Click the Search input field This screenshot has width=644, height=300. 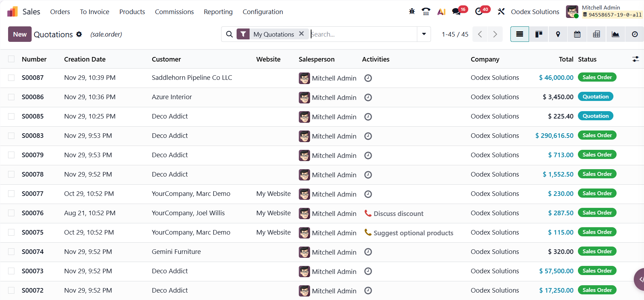pos(362,34)
